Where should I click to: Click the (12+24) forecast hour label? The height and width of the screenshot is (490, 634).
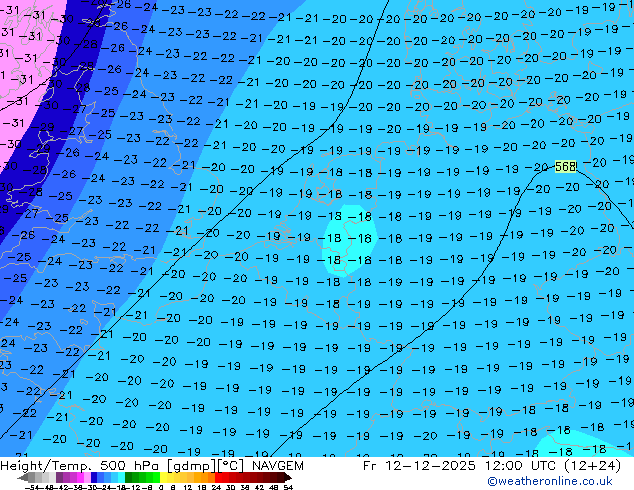(x=590, y=466)
